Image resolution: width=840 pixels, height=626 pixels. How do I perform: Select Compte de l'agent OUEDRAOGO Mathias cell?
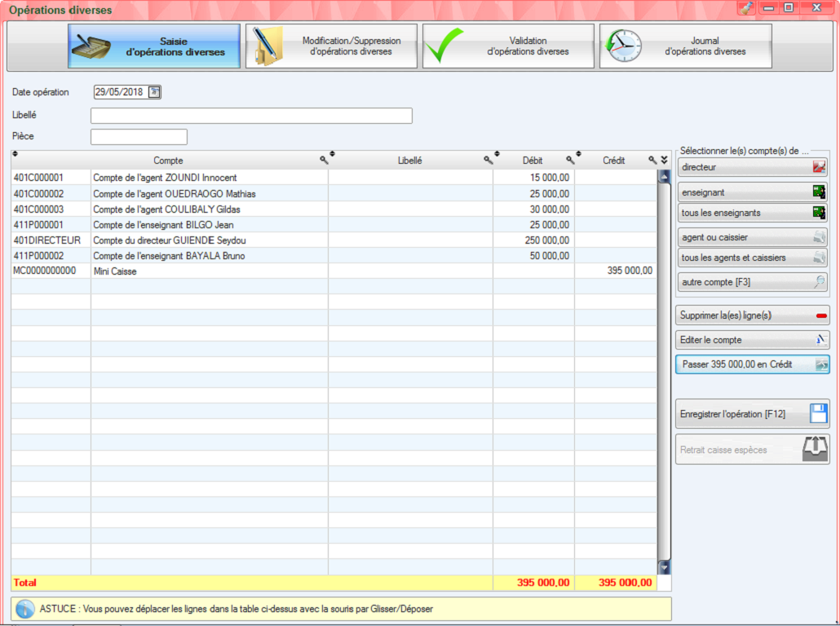(209, 193)
